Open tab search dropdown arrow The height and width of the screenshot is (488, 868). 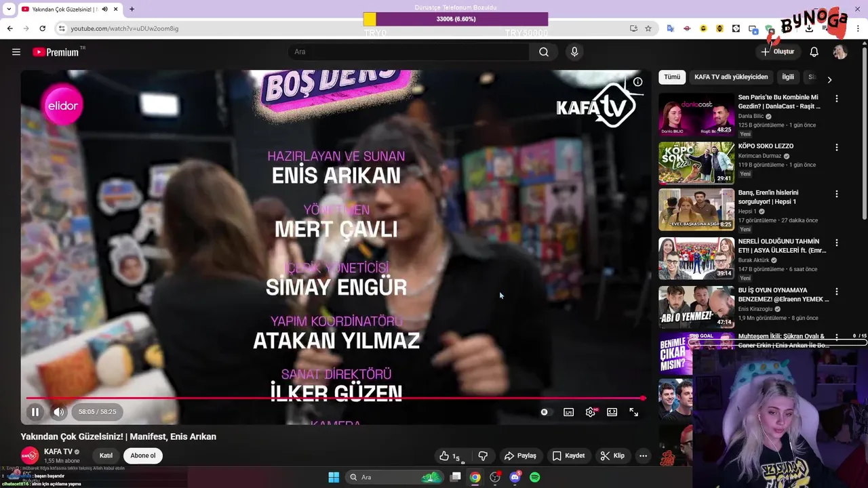pyautogui.click(x=9, y=9)
